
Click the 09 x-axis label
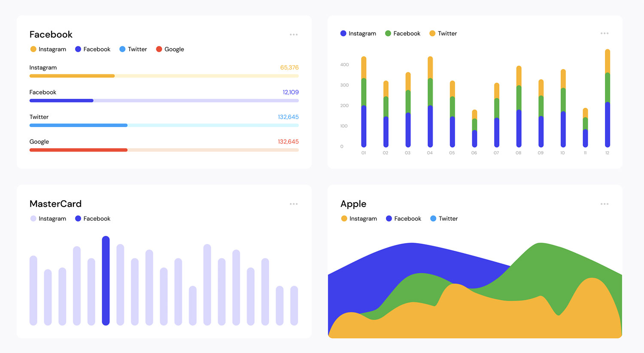(x=541, y=153)
